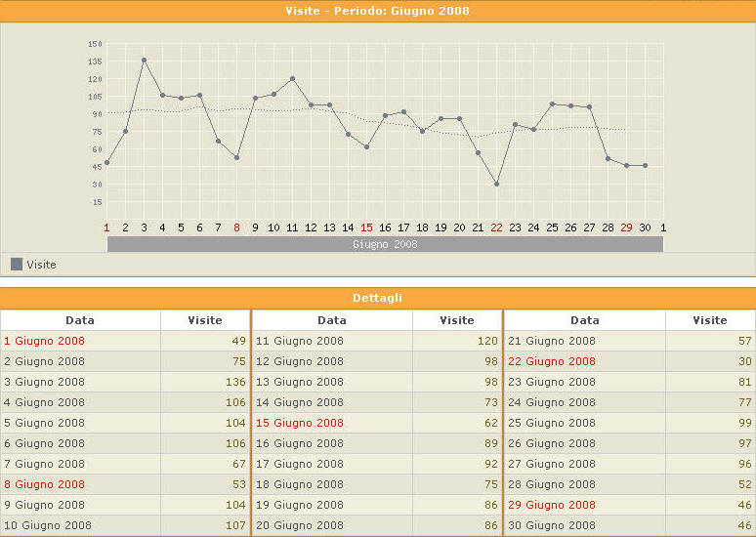Click the Visite legend text label
Image resolution: width=756 pixels, height=537 pixels.
pyautogui.click(x=41, y=265)
